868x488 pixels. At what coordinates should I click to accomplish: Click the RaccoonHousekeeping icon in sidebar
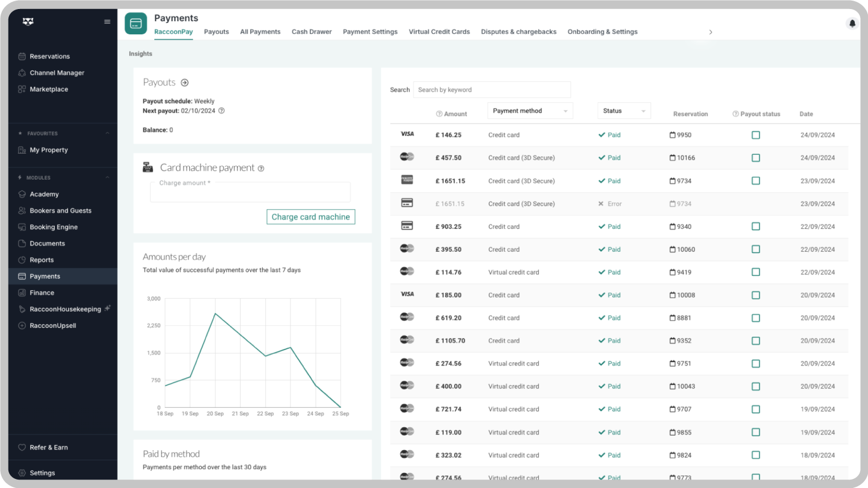click(22, 309)
